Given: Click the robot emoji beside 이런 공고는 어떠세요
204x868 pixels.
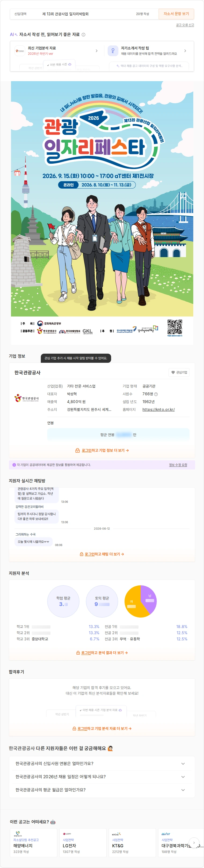Looking at the screenshot, I should [x=53, y=822].
